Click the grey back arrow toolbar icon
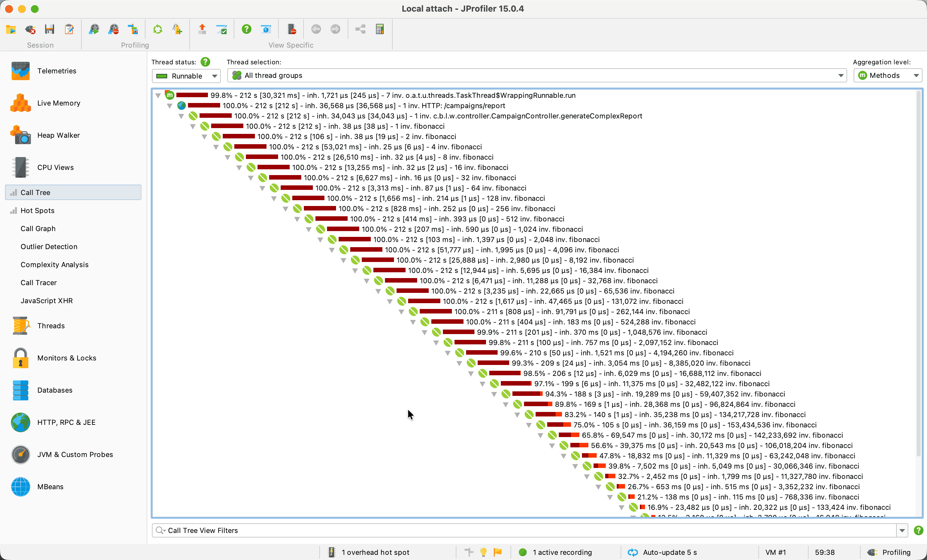Image resolution: width=927 pixels, height=560 pixels. [x=316, y=29]
